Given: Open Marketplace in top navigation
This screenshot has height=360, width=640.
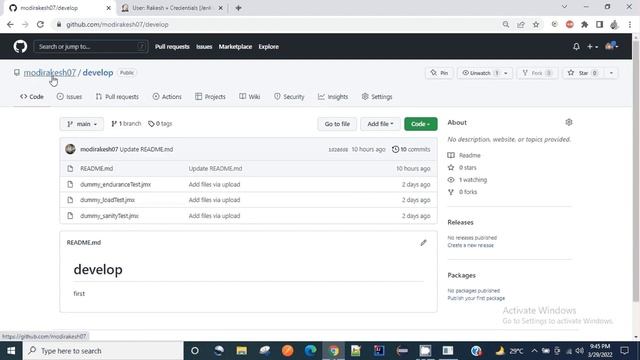Looking at the screenshot, I should point(235,47).
